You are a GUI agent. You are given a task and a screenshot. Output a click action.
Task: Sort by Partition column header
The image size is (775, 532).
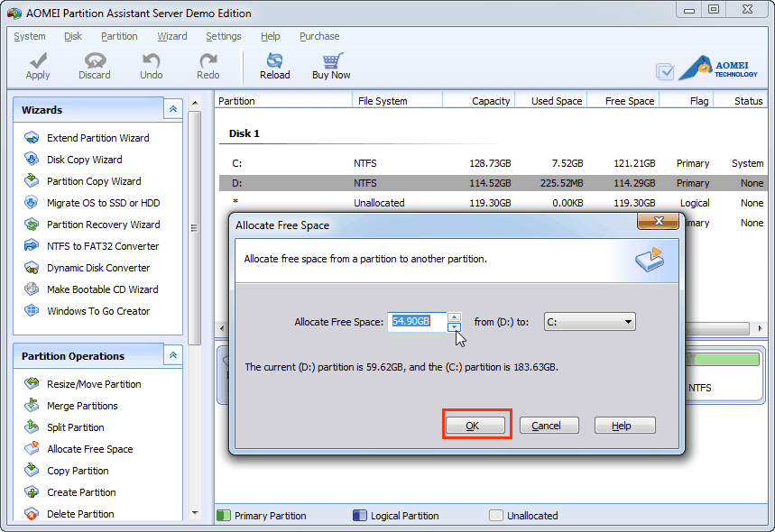click(283, 101)
